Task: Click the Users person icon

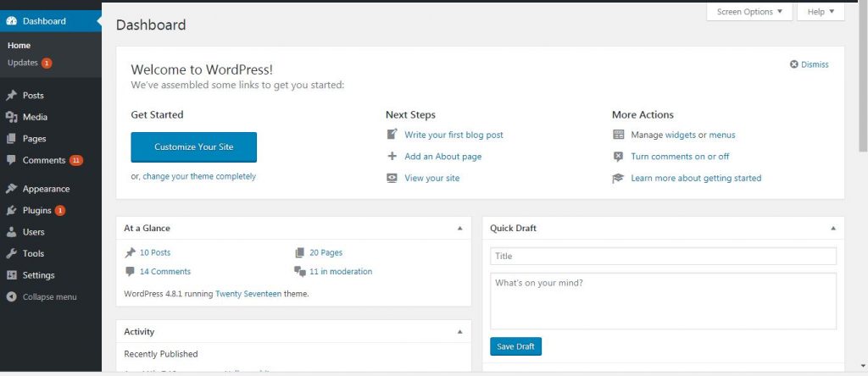Action: pos(11,232)
